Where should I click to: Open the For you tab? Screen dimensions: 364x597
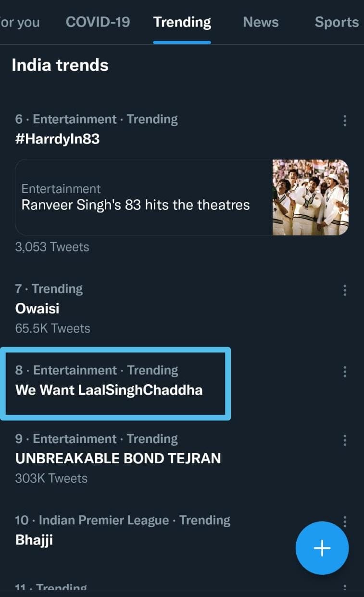point(20,22)
